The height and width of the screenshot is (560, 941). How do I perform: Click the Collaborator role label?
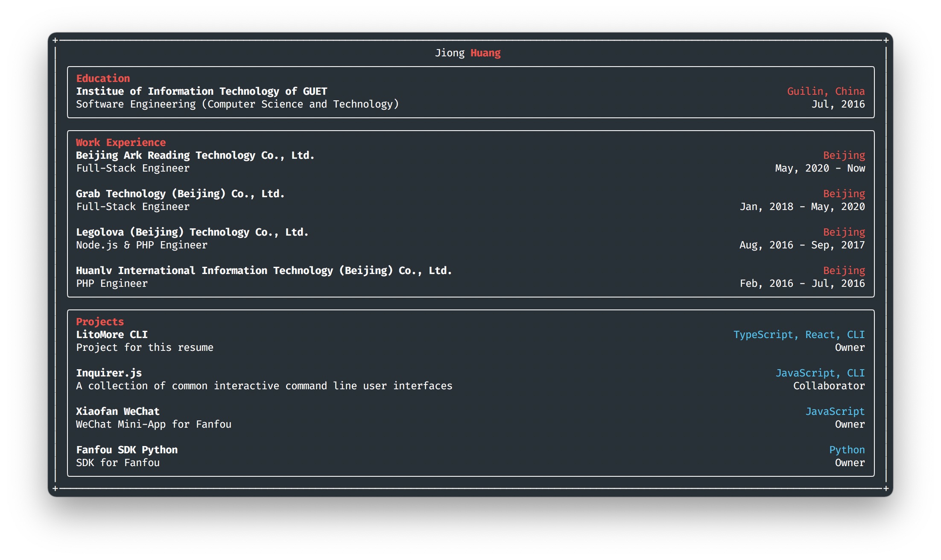(829, 386)
